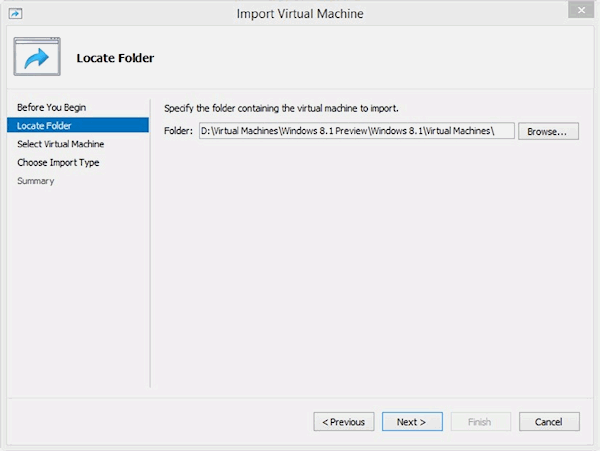The height and width of the screenshot is (451, 600).
Task: Click the blue arrow wizard header icon
Action: 37,58
